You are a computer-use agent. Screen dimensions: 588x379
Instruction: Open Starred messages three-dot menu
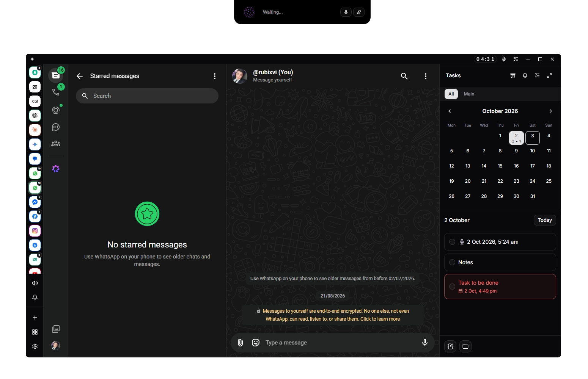tap(215, 76)
